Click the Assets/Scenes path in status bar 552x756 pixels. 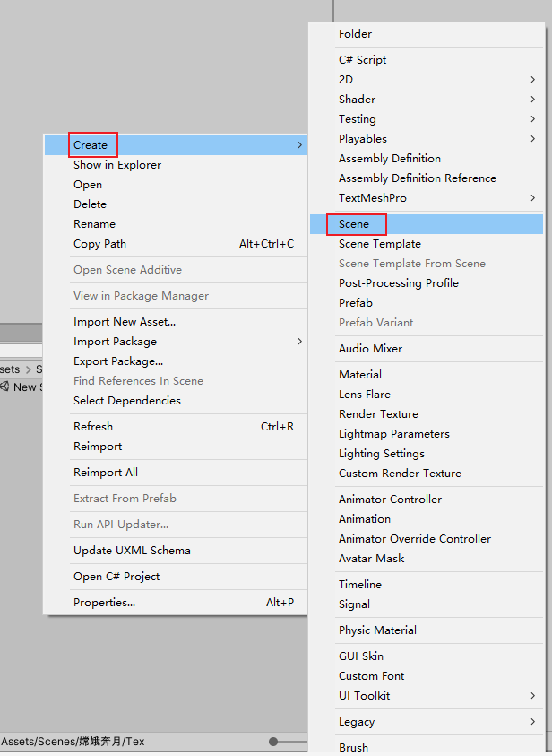point(73,742)
